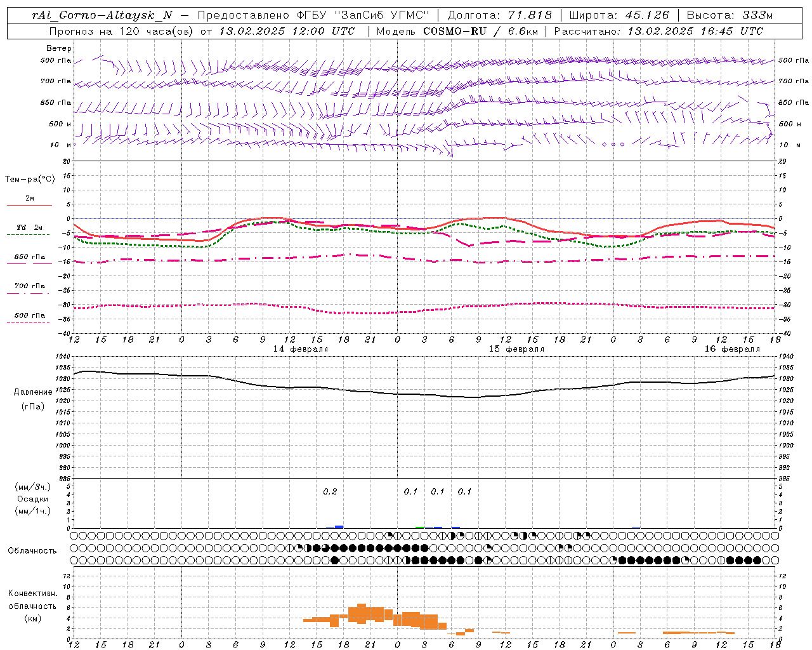Click the Td 2м dew point legend entry
Image resolution: width=812 pixels, height=650 pixels.
tap(30, 227)
